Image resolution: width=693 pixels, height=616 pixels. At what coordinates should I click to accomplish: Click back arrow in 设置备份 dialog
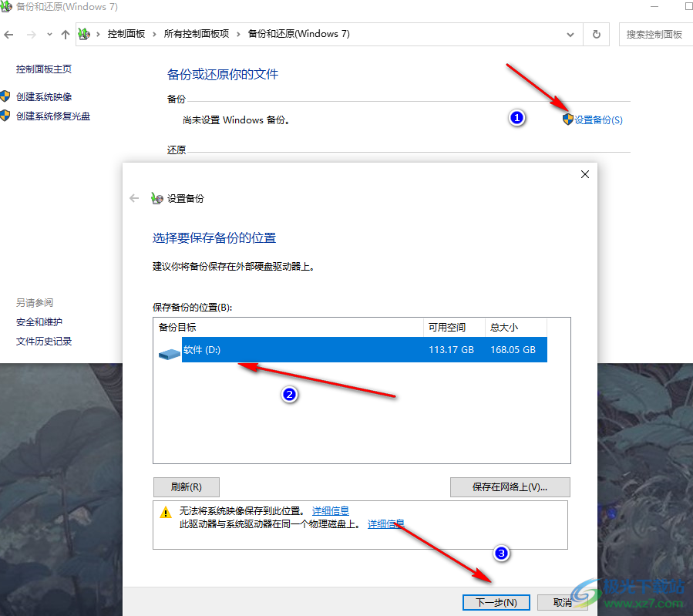(134, 198)
